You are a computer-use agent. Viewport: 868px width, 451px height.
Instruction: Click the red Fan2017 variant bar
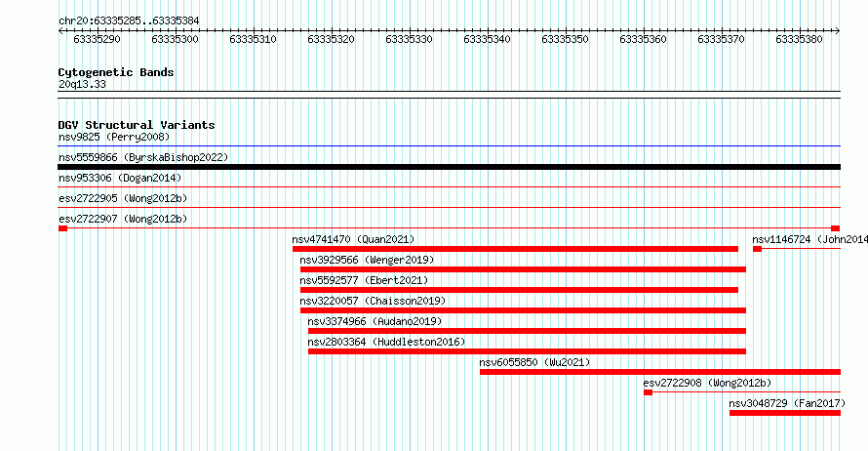pos(785,413)
